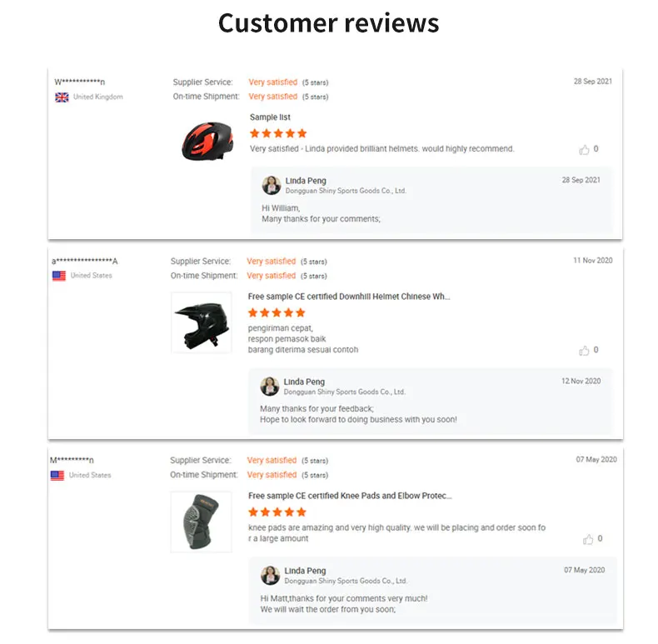This screenshot has width=658, height=644.
Task: Open 'Free sample CE certified Downhill Helmet' link
Action: (349, 297)
